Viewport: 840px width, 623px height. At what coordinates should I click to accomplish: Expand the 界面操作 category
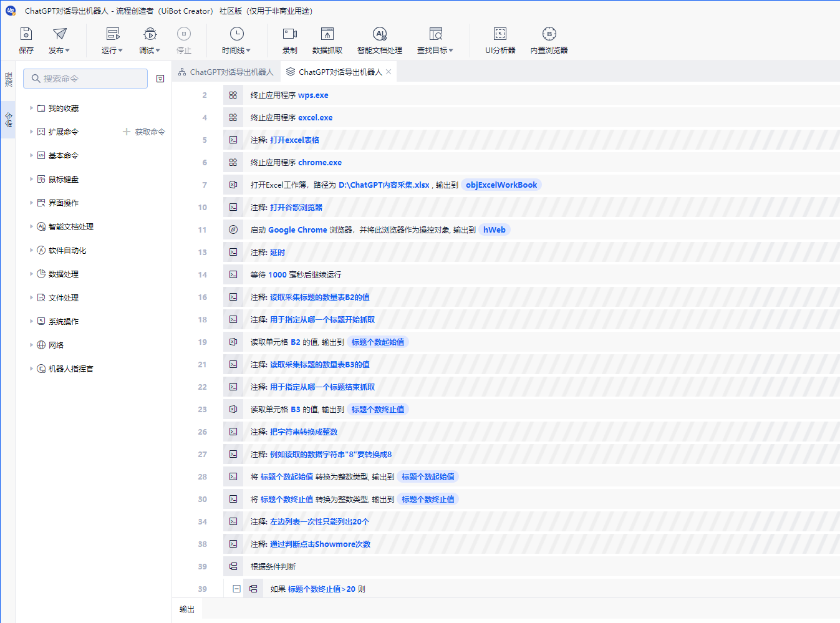pos(31,203)
